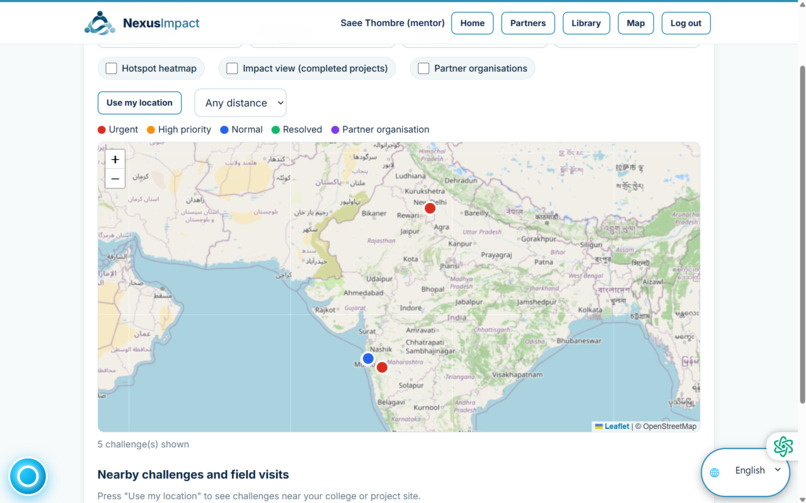The height and width of the screenshot is (503, 806).
Task: Click the NexusImpact brand name text
Action: 161,23
